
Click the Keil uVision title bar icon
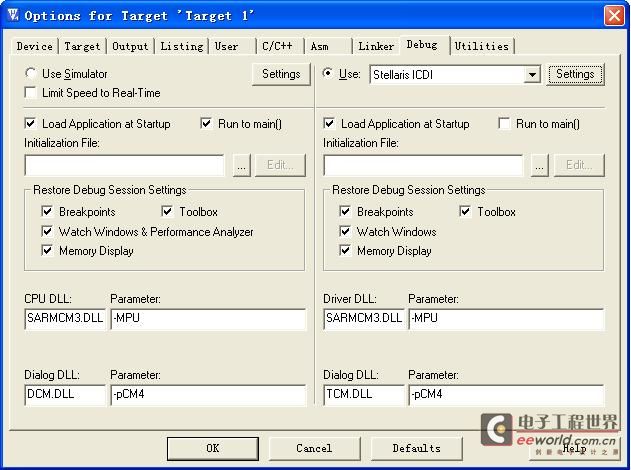pos(13,15)
